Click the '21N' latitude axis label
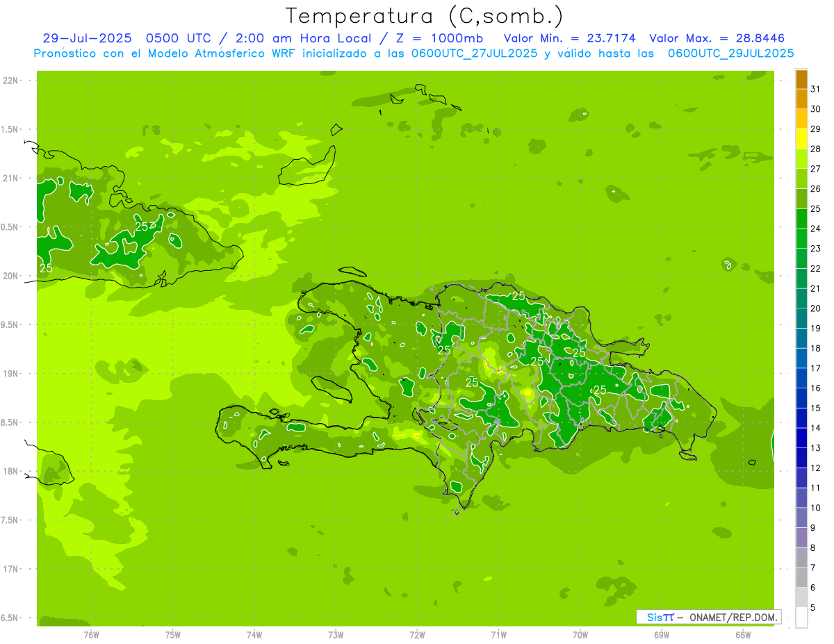834x644 pixels. tap(10, 179)
